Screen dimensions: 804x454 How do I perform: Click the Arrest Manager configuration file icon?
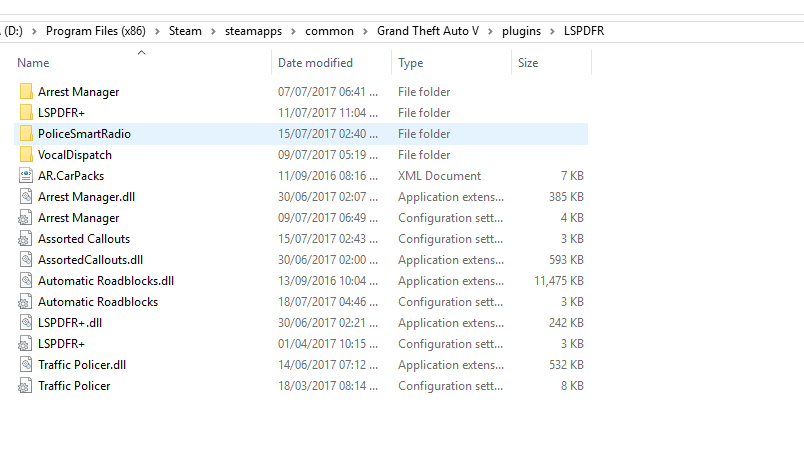pyautogui.click(x=25, y=218)
